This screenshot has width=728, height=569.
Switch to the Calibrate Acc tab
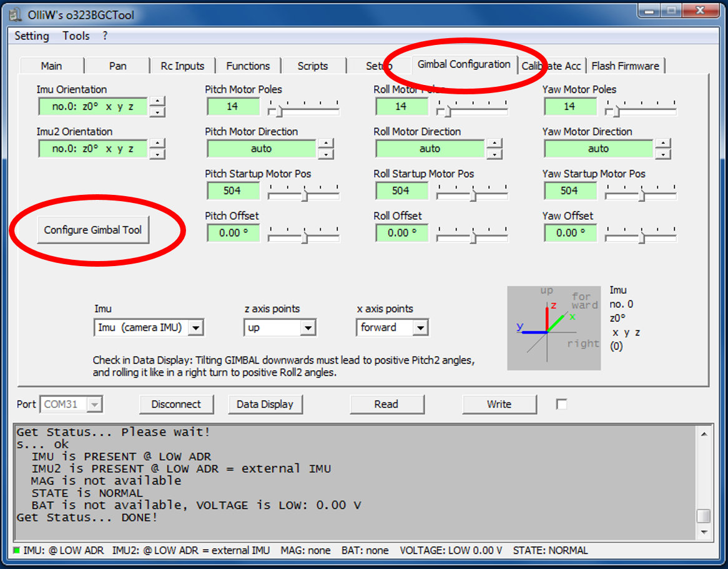pos(551,66)
